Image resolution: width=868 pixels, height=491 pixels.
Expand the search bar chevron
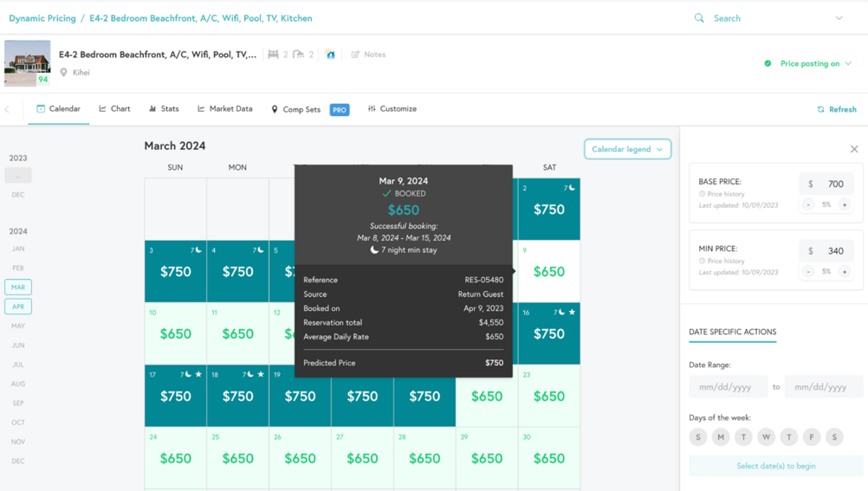coord(839,18)
